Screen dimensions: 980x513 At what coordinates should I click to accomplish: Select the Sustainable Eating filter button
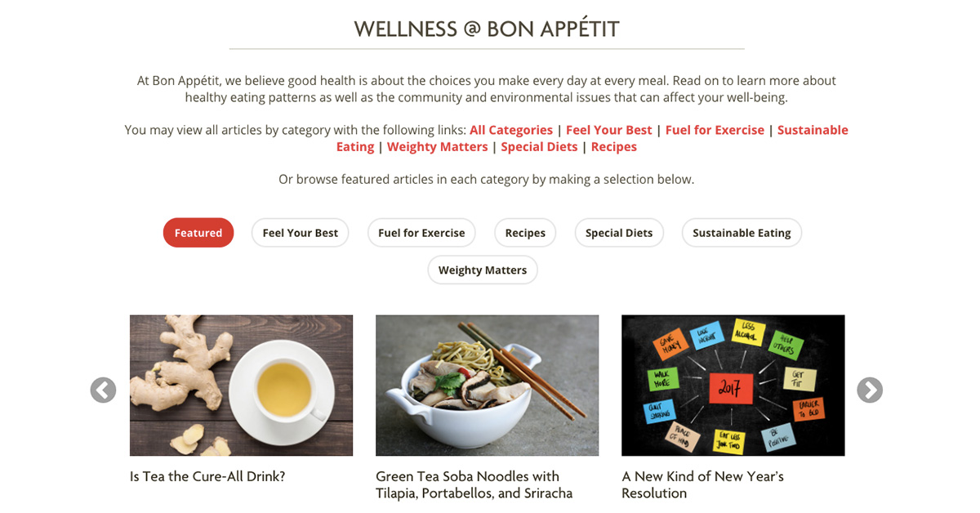click(742, 233)
